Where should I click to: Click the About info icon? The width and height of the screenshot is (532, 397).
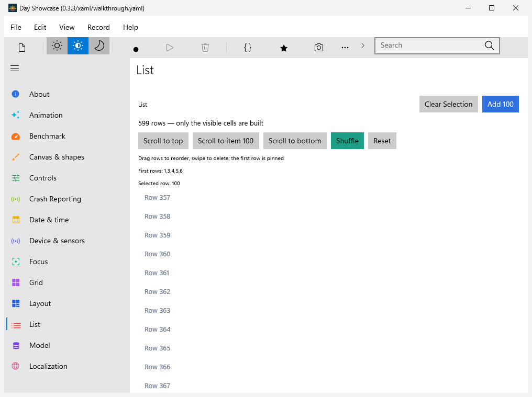coord(16,94)
